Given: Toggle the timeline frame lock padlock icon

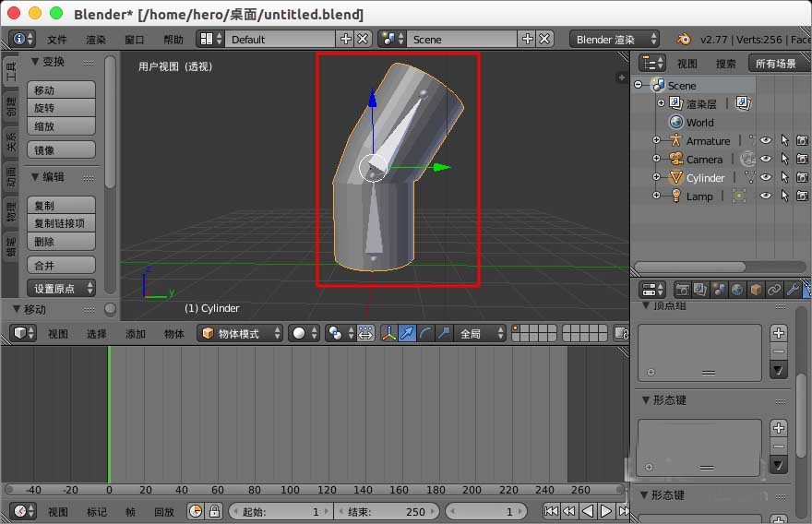Looking at the screenshot, I should coord(214,512).
